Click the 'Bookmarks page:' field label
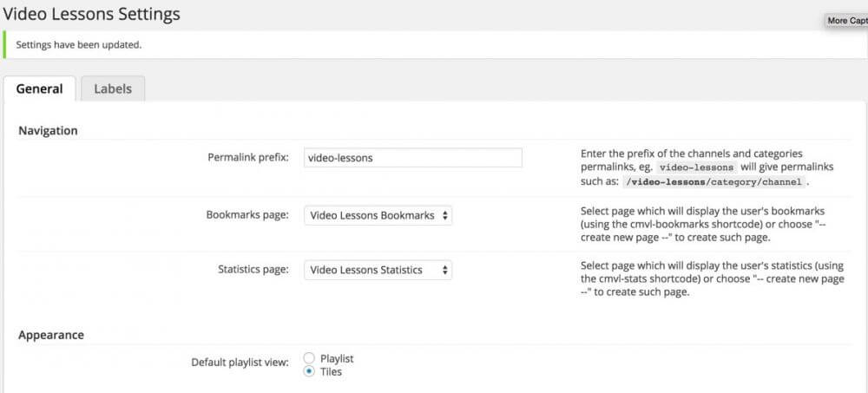Image resolution: width=868 pixels, height=393 pixels. tap(247, 215)
